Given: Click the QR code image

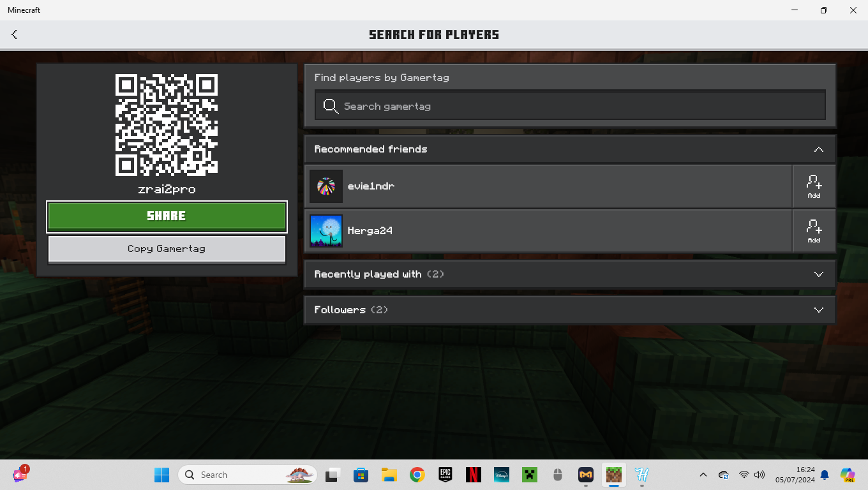Looking at the screenshot, I should [167, 125].
